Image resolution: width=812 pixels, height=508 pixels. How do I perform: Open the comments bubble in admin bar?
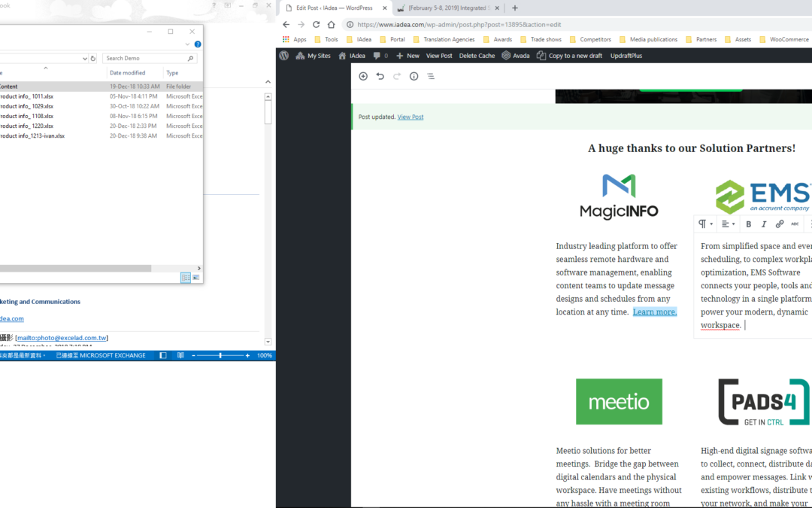380,56
